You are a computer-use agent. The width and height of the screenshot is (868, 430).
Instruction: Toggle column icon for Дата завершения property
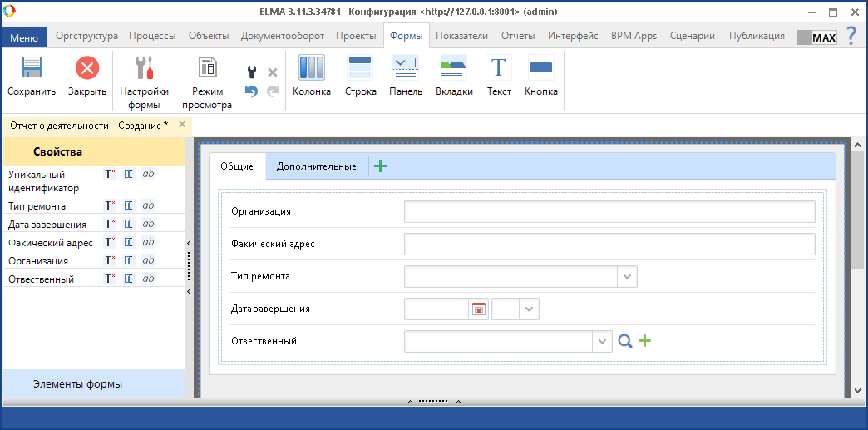pyautogui.click(x=128, y=224)
